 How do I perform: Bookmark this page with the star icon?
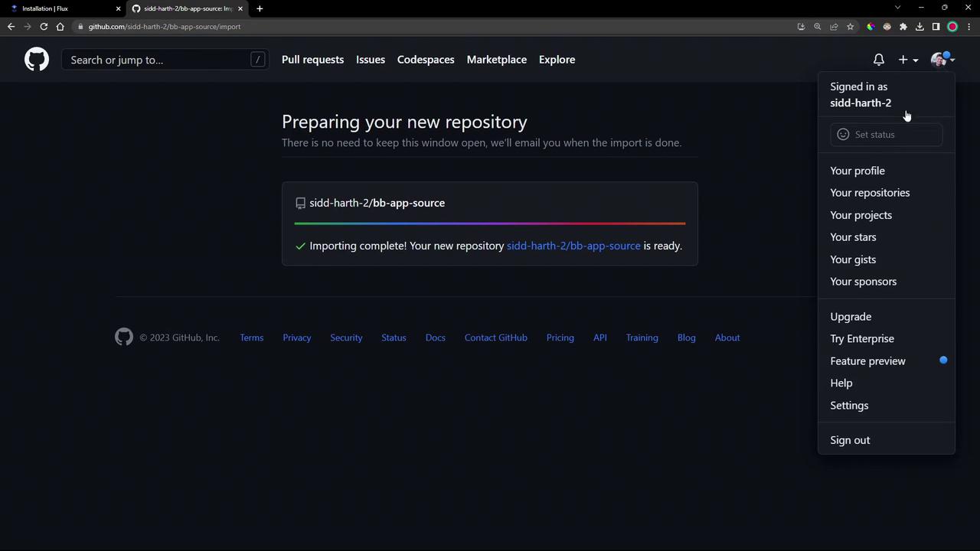pyautogui.click(x=850, y=27)
